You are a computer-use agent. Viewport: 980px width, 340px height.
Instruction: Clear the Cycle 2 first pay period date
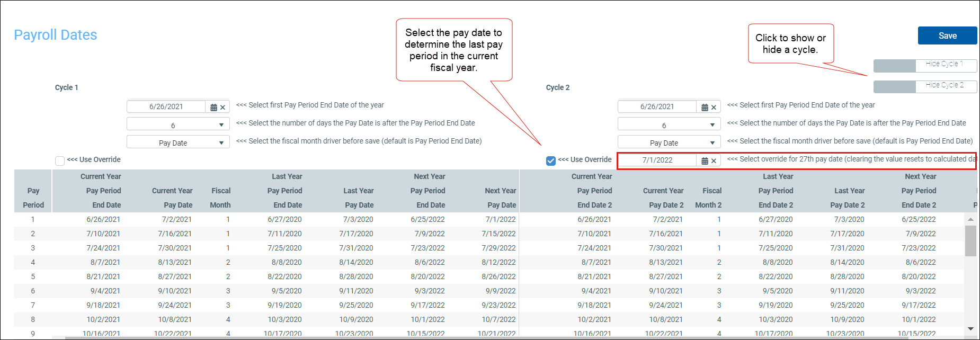coord(714,108)
